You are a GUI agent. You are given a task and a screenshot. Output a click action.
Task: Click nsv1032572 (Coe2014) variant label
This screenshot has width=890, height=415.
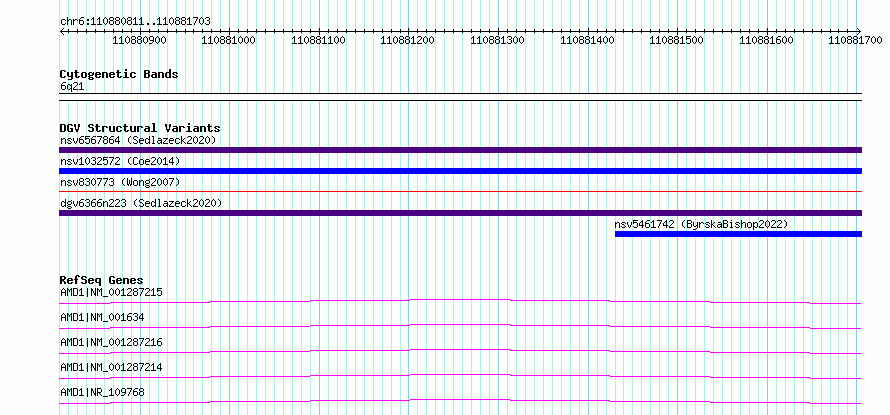[120, 161]
